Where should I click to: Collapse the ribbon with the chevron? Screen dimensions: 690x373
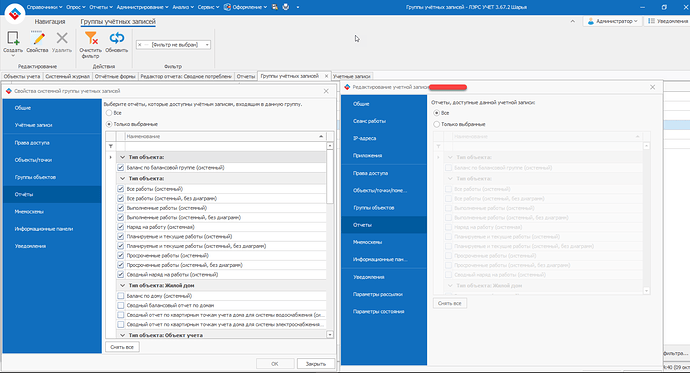pyautogui.click(x=573, y=21)
